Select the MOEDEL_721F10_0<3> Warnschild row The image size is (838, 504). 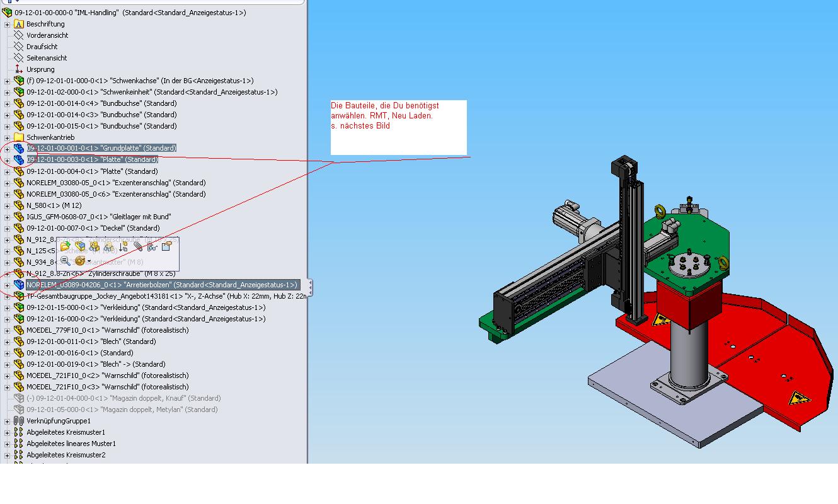click(x=107, y=387)
